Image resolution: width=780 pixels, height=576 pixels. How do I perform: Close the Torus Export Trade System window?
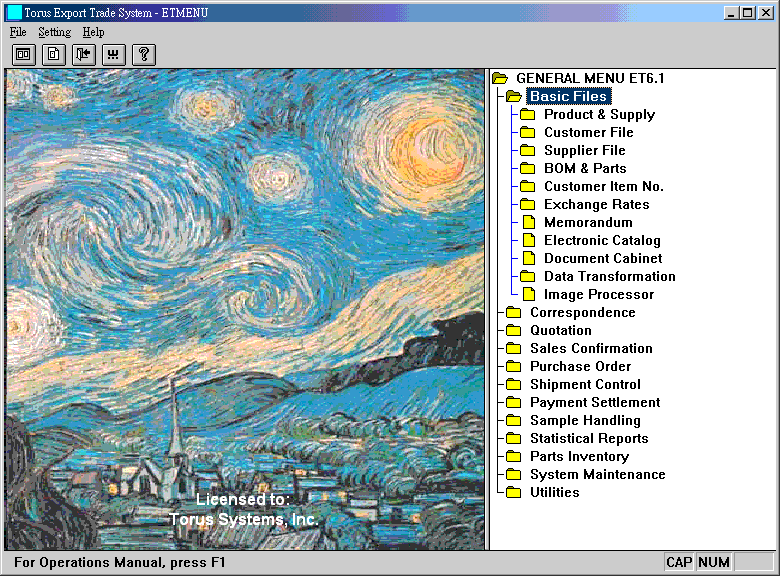coord(766,13)
